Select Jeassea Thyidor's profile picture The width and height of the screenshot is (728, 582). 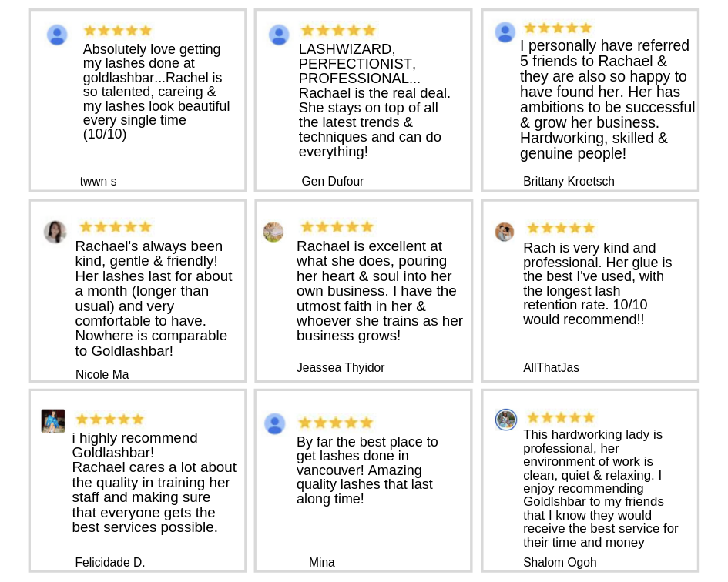pos(273,232)
